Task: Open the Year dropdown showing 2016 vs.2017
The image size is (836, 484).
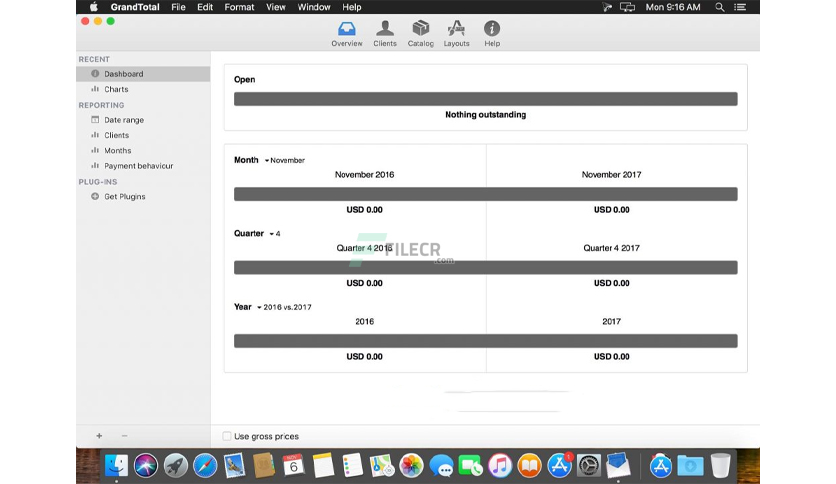Action: [x=284, y=307]
